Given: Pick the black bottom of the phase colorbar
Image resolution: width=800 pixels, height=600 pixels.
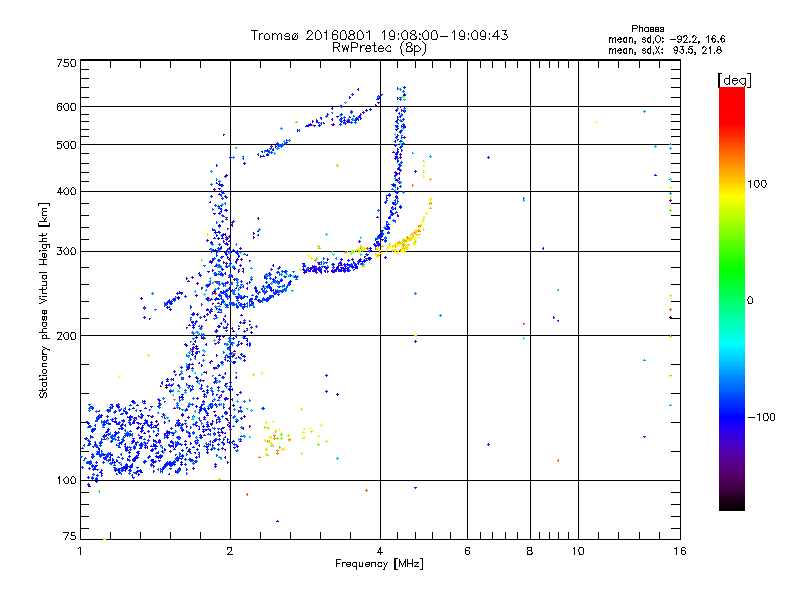Looking at the screenshot, I should point(732,503).
